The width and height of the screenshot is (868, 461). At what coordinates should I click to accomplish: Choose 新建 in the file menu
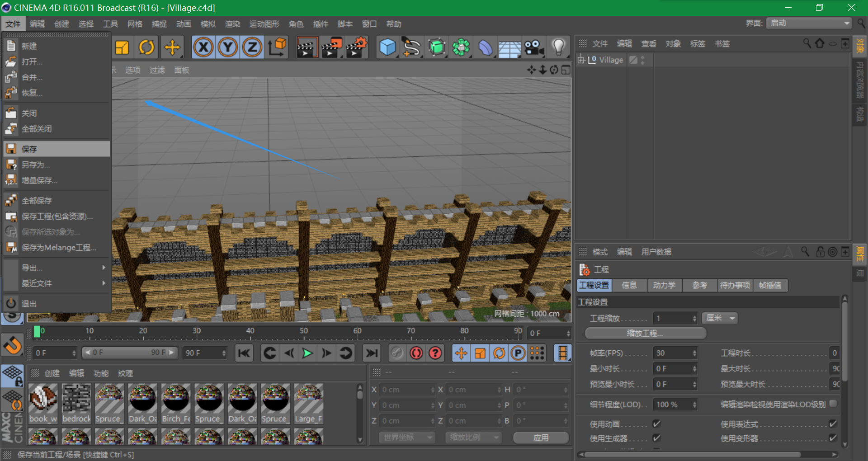pos(57,46)
